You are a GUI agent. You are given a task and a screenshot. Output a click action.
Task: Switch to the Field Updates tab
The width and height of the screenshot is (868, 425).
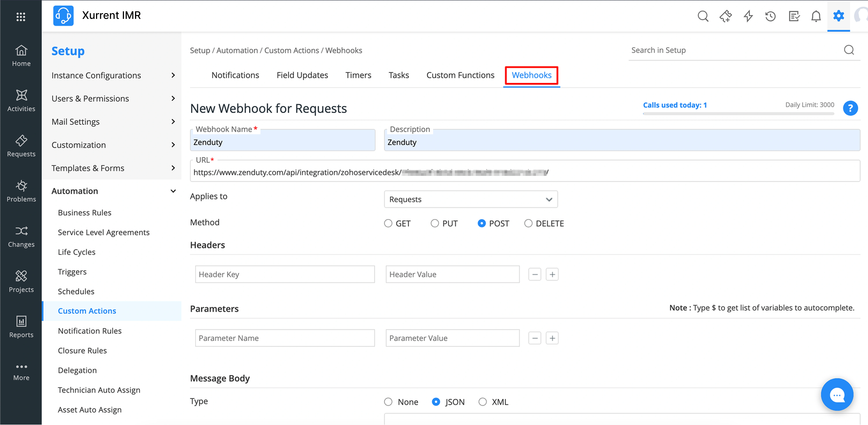(x=302, y=75)
